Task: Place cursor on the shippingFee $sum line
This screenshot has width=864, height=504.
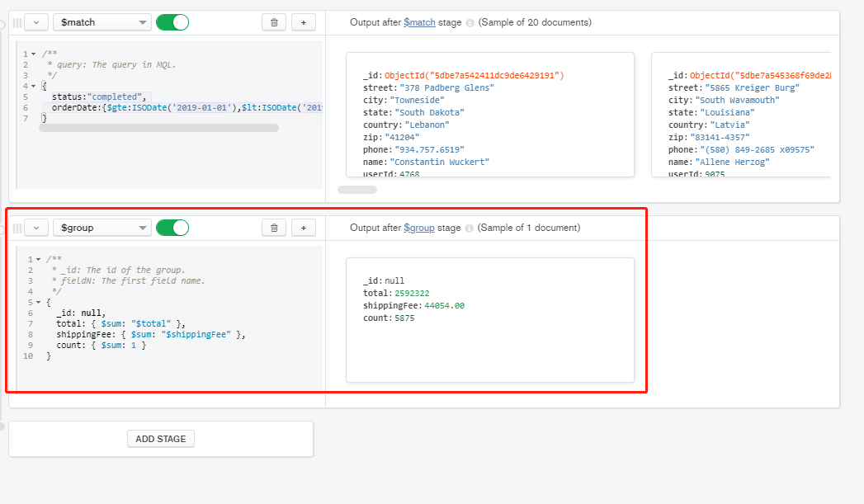Action: pyautogui.click(x=150, y=335)
